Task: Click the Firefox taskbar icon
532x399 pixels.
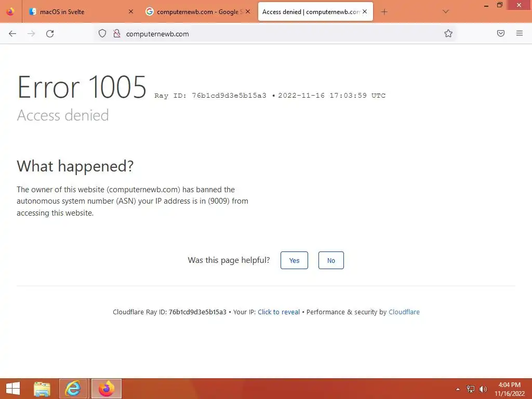Action: coord(107,389)
